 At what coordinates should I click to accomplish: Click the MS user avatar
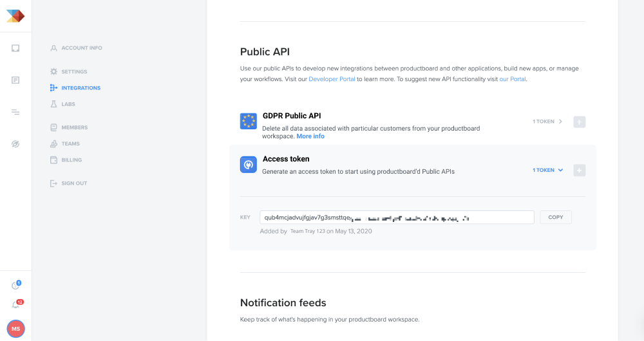pyautogui.click(x=15, y=328)
